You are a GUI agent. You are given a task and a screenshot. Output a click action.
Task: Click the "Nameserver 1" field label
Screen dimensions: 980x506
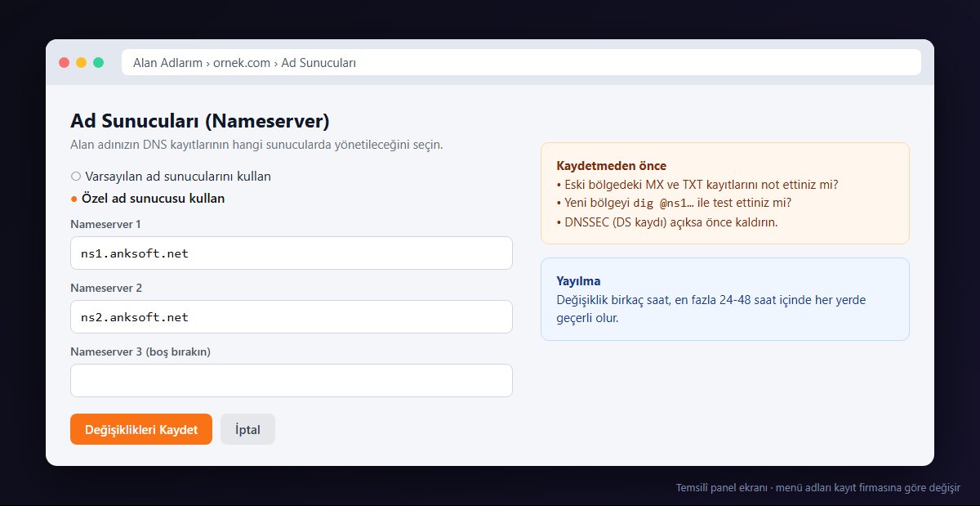[x=106, y=224]
